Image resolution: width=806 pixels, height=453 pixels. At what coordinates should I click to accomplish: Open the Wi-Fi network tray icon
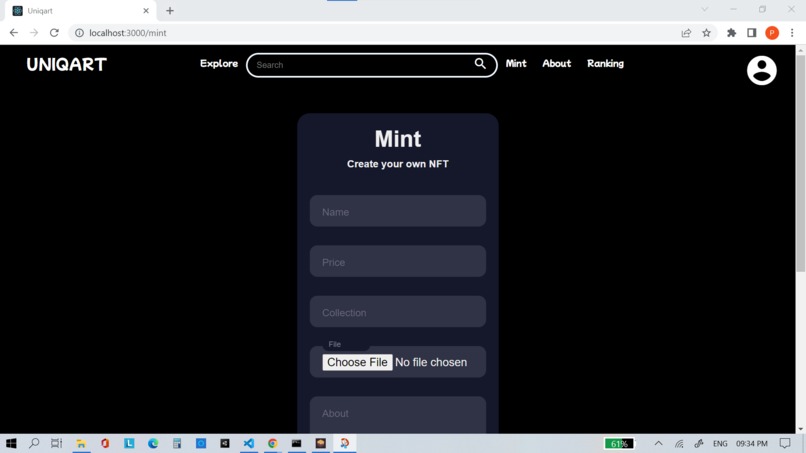click(679, 443)
